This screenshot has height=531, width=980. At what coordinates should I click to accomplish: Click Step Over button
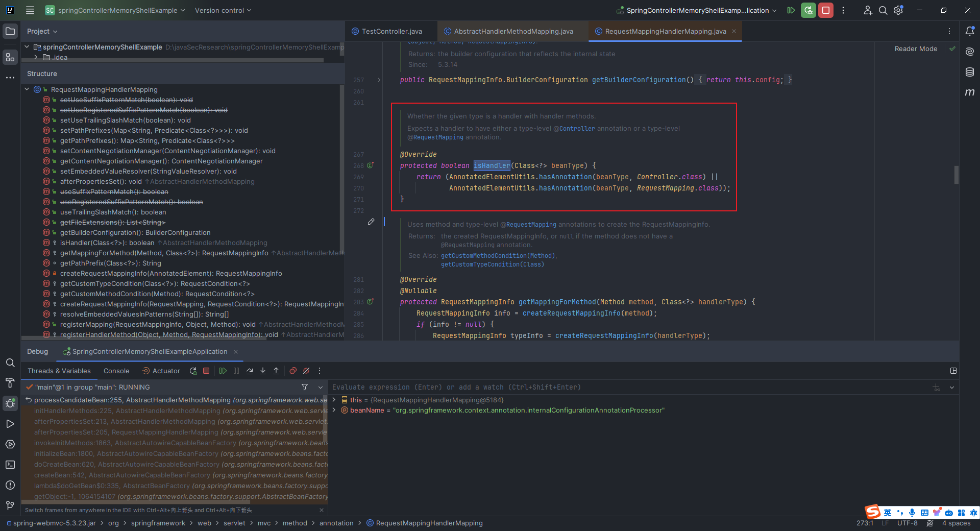[x=250, y=371]
